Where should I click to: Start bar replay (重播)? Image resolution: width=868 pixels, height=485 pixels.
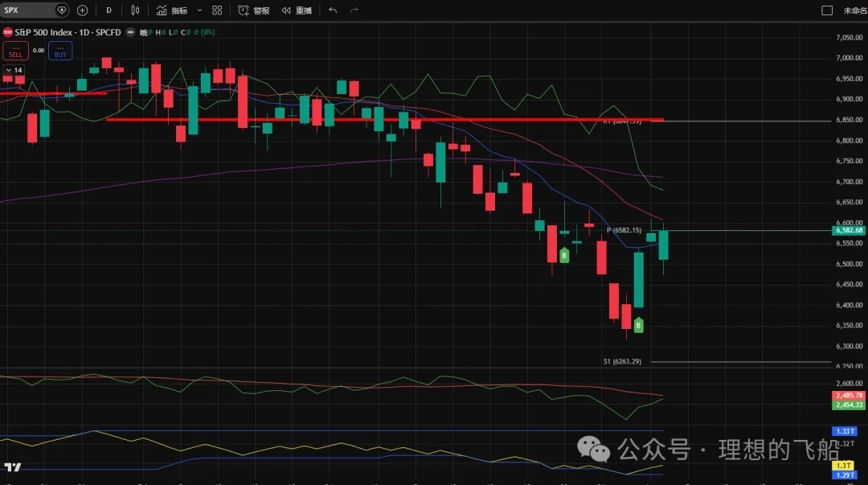click(x=297, y=10)
